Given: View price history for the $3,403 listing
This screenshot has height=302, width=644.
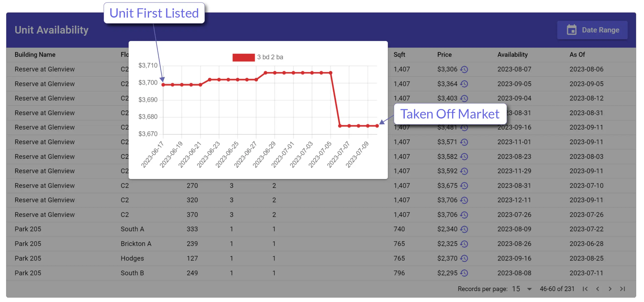Looking at the screenshot, I should 464,98.
